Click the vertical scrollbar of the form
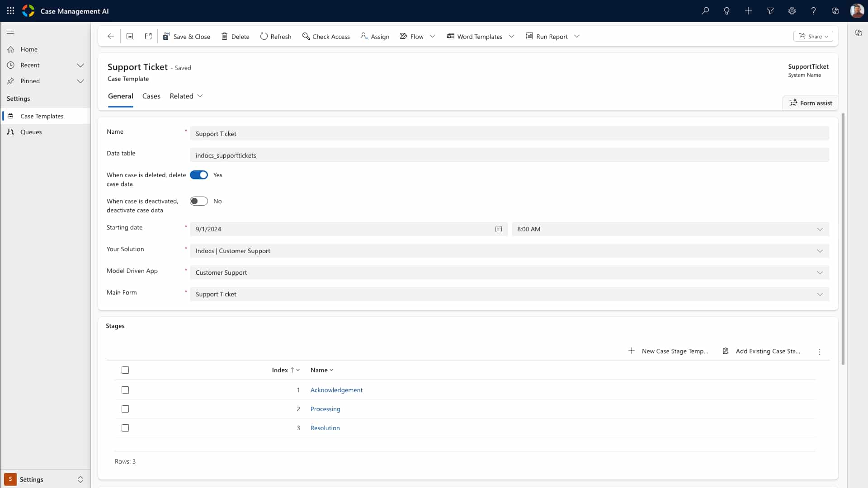Image resolution: width=868 pixels, height=488 pixels. 843,239
